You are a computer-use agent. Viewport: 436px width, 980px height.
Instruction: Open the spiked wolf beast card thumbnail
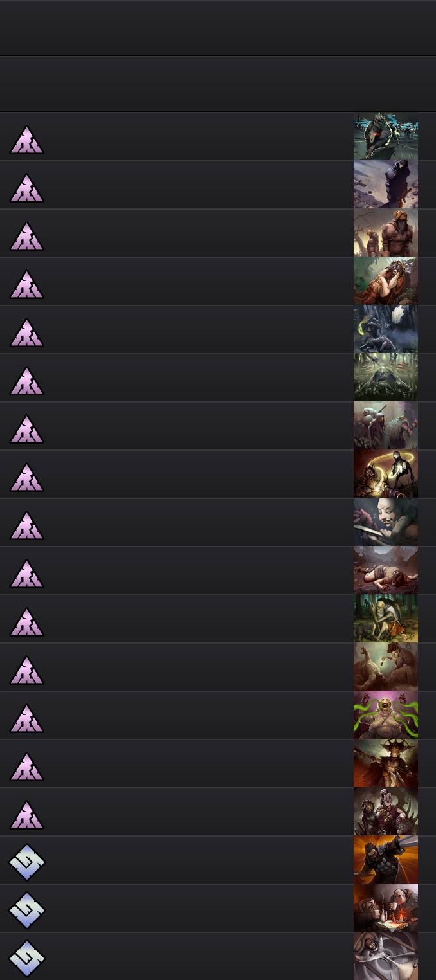(386, 136)
